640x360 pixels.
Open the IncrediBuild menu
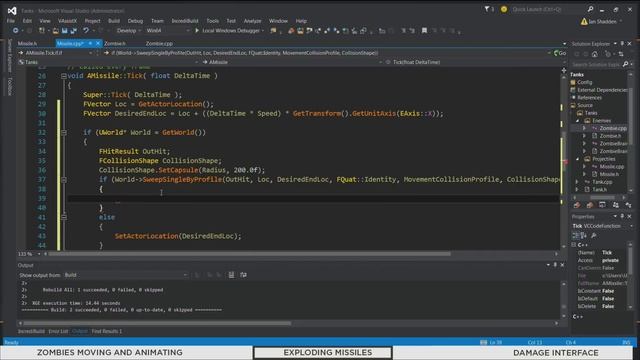click(x=185, y=21)
